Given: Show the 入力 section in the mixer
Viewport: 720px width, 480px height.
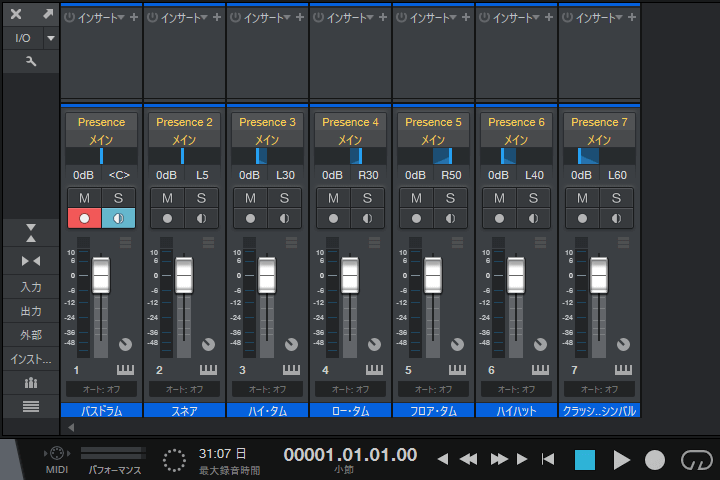Looking at the screenshot, I should coord(30,287).
